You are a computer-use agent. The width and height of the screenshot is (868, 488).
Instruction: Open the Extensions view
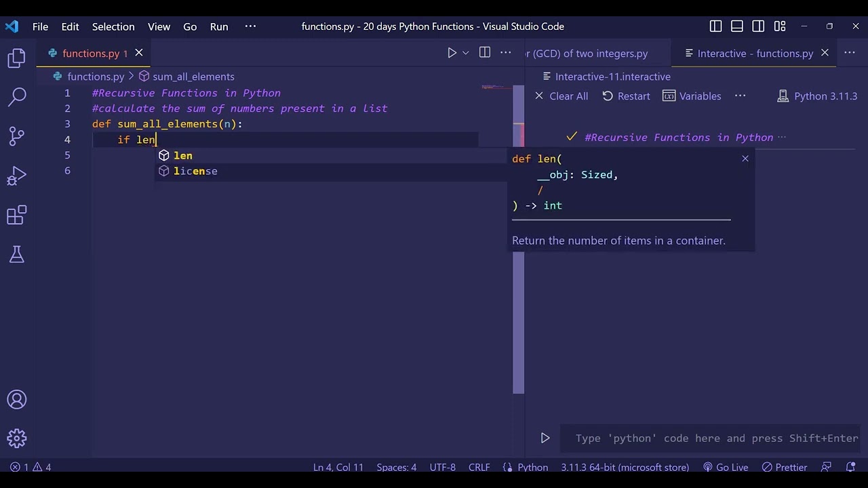[x=17, y=216]
